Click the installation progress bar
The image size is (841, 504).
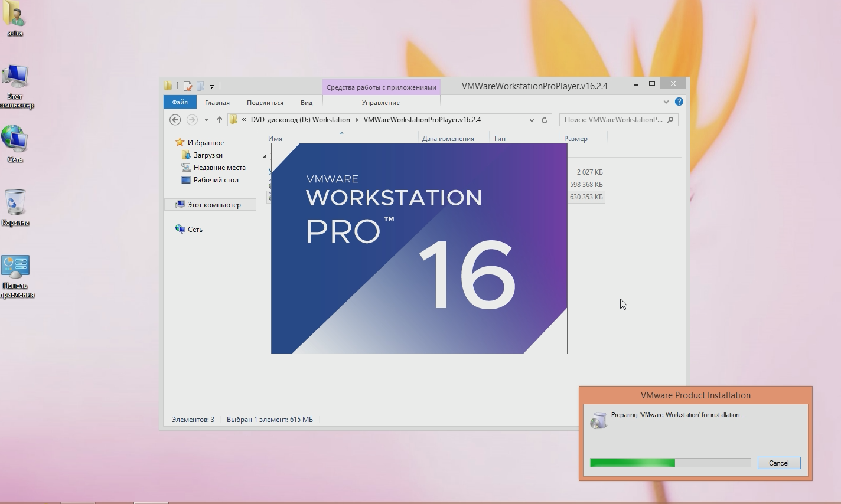pyautogui.click(x=670, y=463)
